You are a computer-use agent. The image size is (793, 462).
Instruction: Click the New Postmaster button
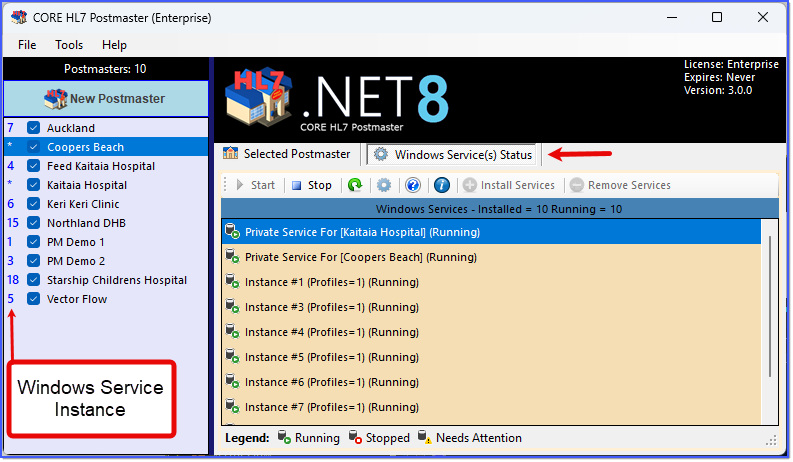pyautogui.click(x=106, y=99)
